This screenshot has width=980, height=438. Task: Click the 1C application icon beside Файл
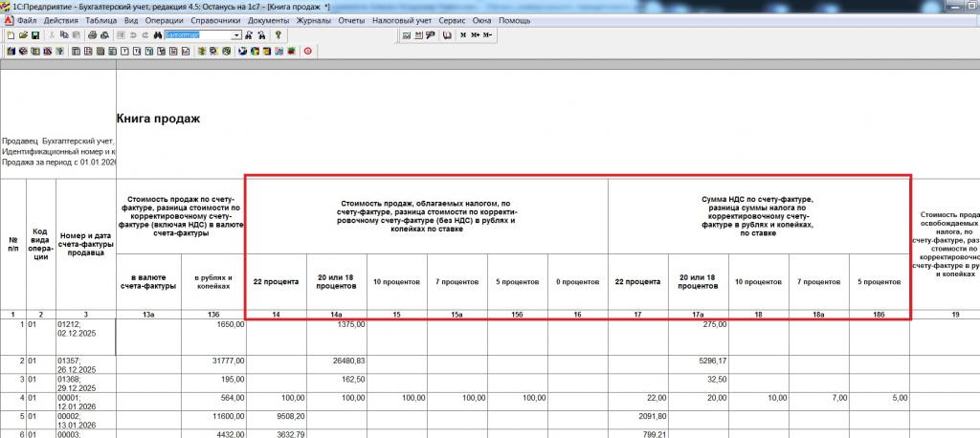(8, 21)
